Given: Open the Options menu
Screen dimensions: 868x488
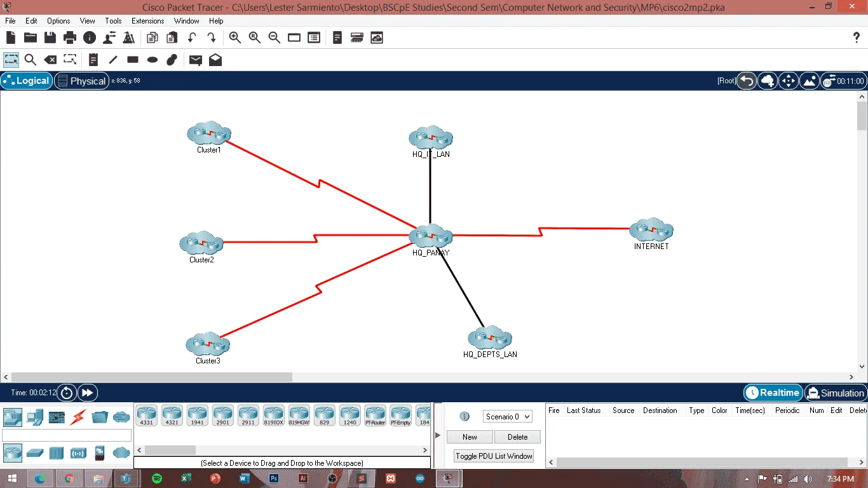Looking at the screenshot, I should [58, 21].
